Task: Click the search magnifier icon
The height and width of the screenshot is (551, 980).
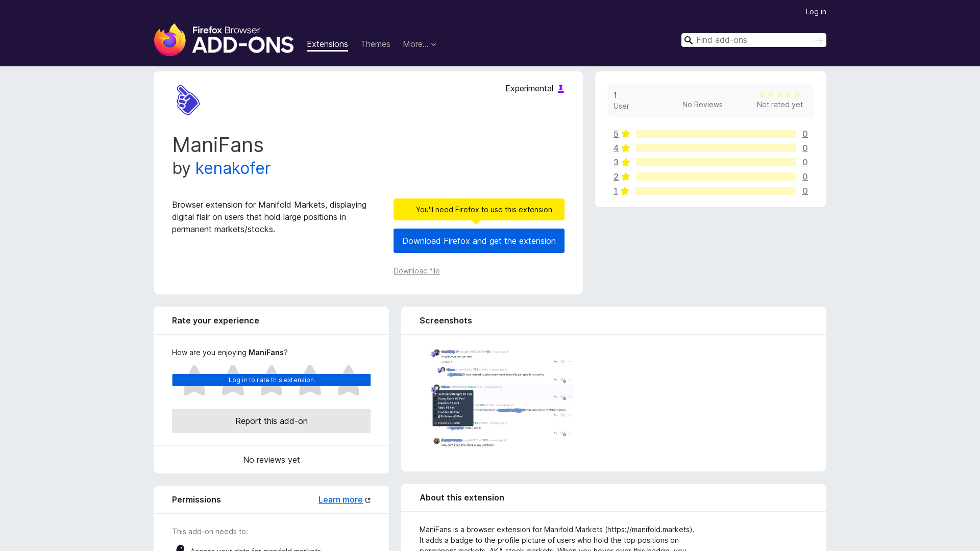Action: coord(689,40)
